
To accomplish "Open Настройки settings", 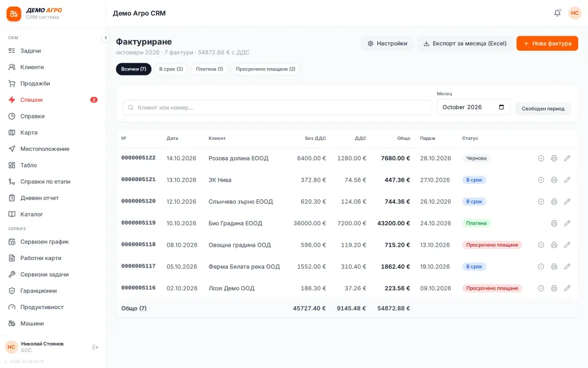I will coord(387,44).
